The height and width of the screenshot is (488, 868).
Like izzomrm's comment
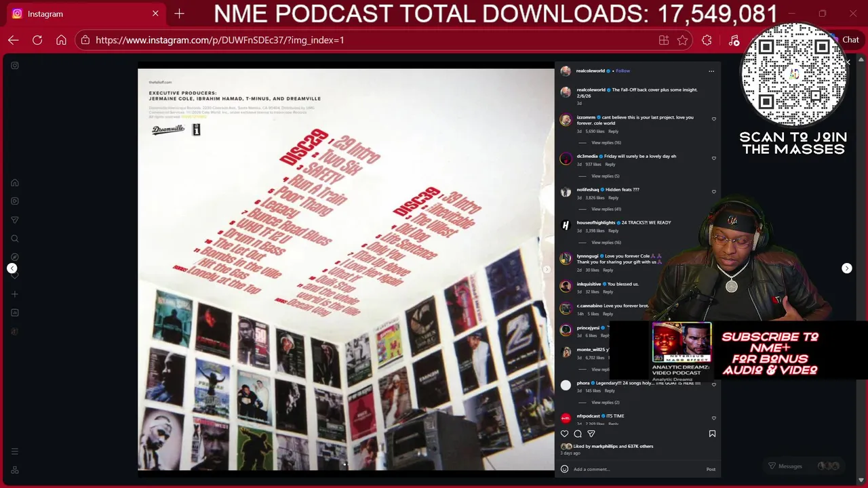tap(713, 119)
